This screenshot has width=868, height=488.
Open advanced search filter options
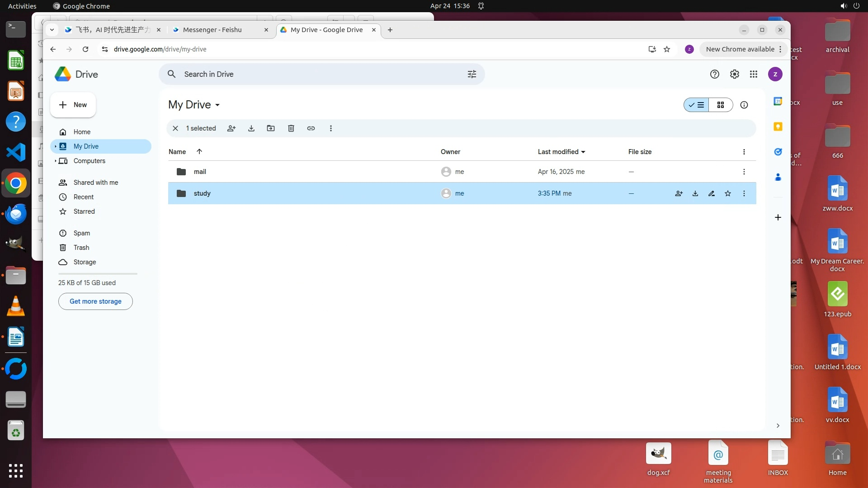[472, 74]
